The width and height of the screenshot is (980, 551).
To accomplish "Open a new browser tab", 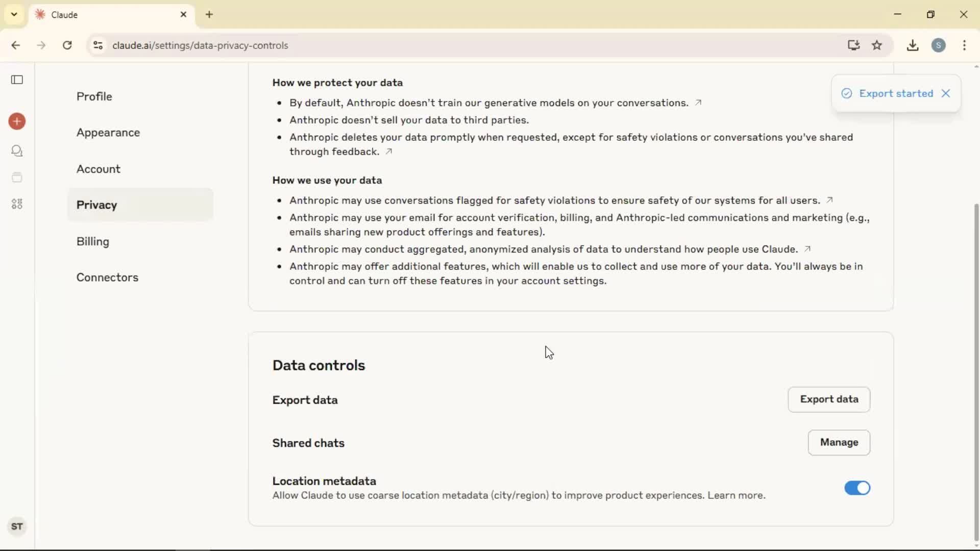I will (209, 14).
